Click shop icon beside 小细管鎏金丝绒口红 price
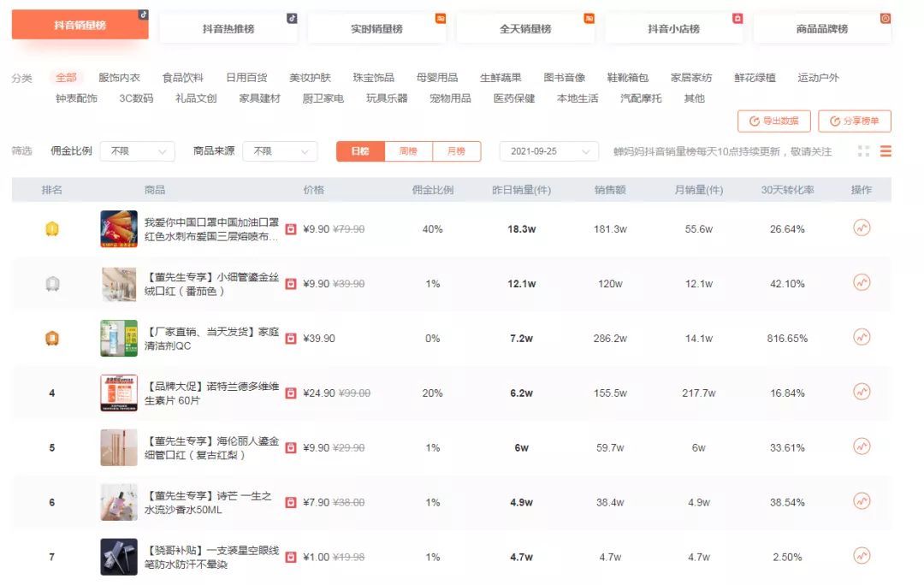The image size is (924, 585). coord(291,284)
